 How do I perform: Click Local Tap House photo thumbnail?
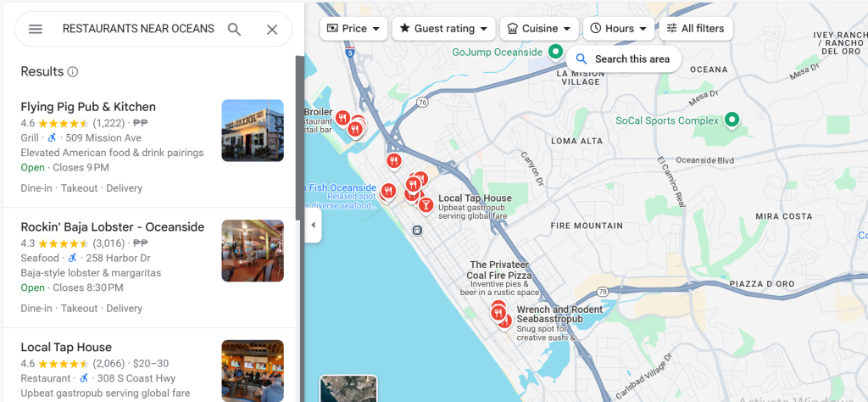[x=253, y=371]
